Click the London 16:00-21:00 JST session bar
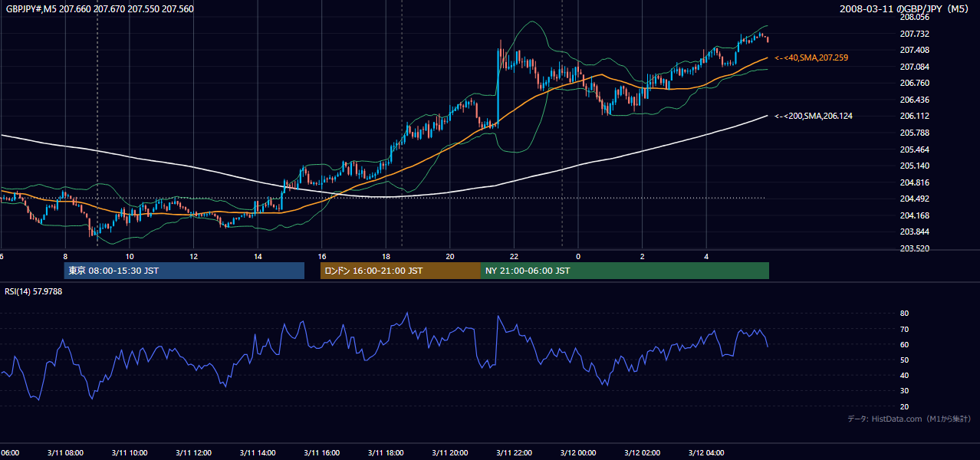980x460 pixels. tap(400, 271)
